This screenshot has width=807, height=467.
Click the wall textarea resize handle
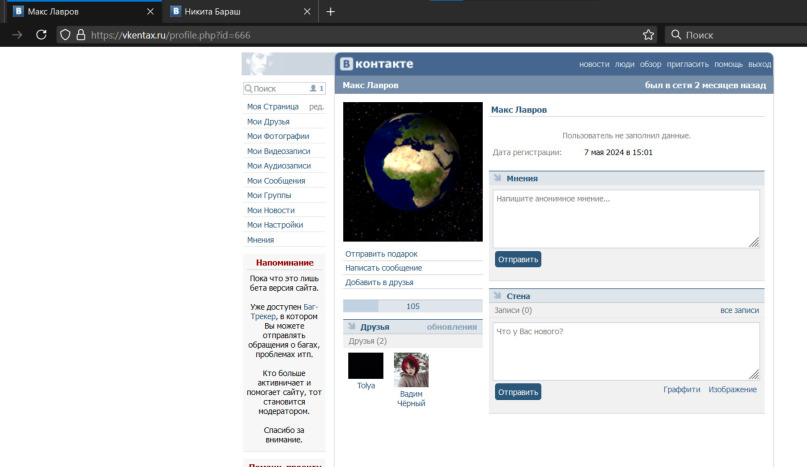pyautogui.click(x=754, y=375)
